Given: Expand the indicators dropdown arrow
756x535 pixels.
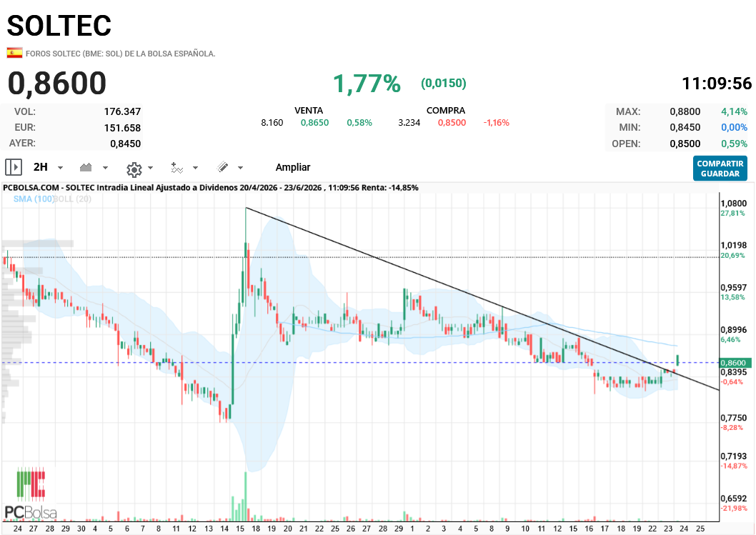Looking at the screenshot, I should pyautogui.click(x=195, y=168).
